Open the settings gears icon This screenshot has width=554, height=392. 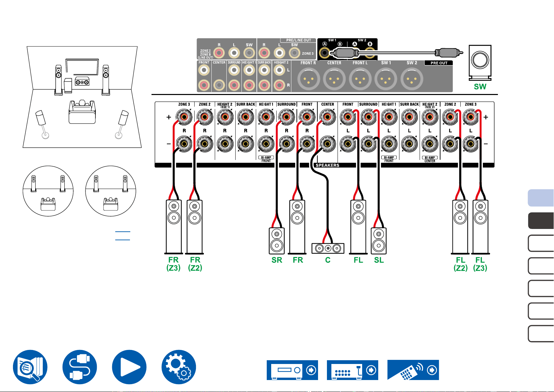[x=179, y=367]
